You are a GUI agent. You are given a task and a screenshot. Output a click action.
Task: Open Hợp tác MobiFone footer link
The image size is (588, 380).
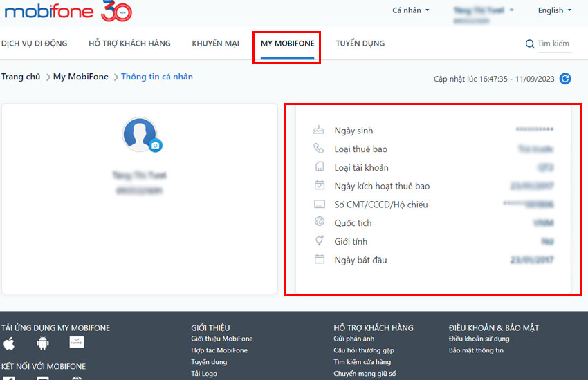click(219, 350)
